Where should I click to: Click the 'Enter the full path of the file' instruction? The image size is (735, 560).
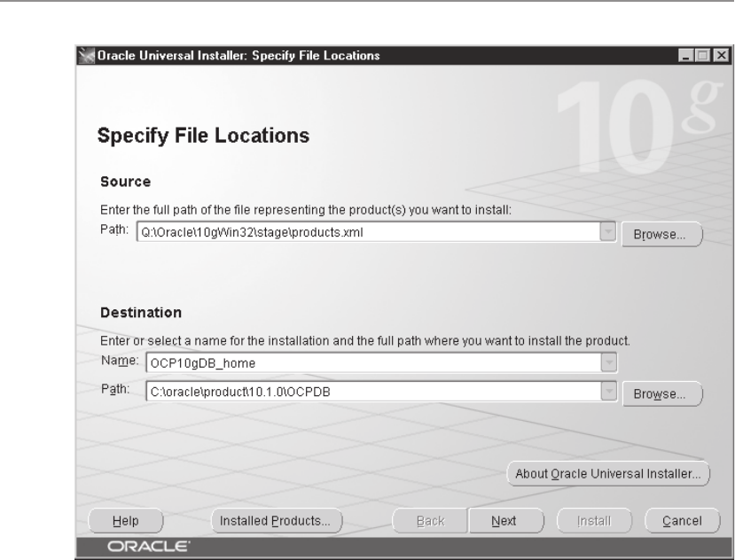click(306, 210)
